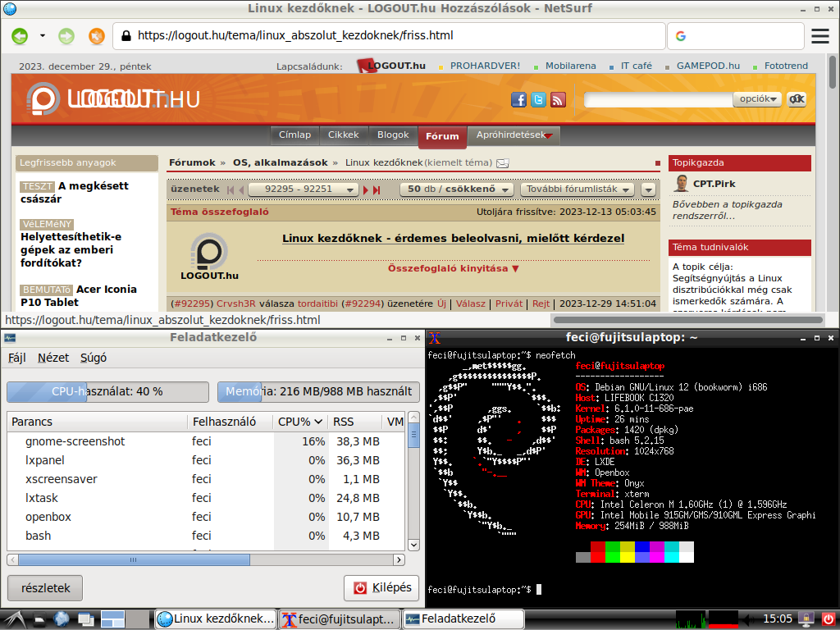The image size is (840, 630).
Task: Click the LOGOUT.hu site logo
Action: tap(113, 99)
